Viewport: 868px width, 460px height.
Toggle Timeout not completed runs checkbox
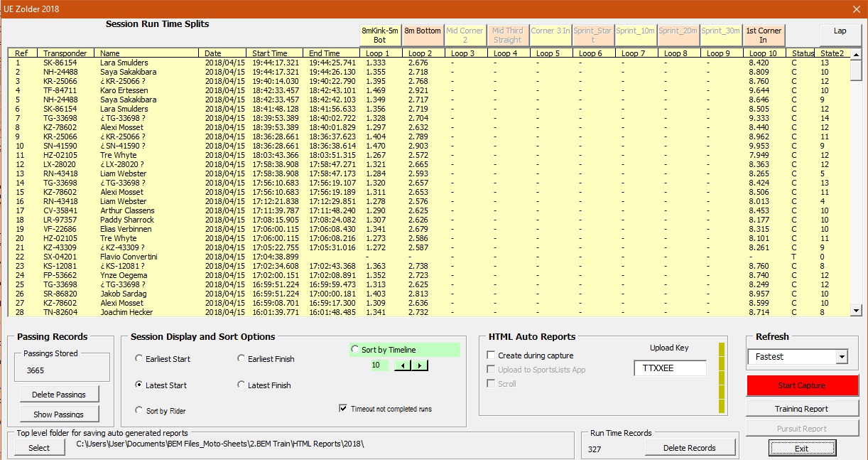tap(344, 409)
